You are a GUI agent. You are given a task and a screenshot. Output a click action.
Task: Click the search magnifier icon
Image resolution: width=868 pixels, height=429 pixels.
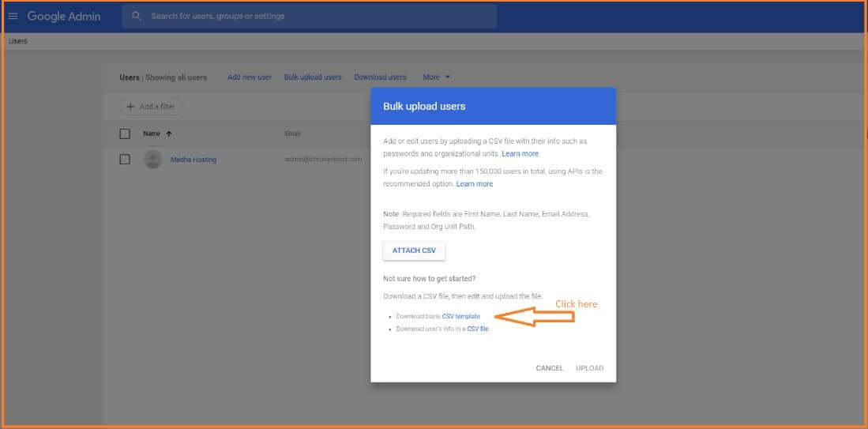click(137, 16)
